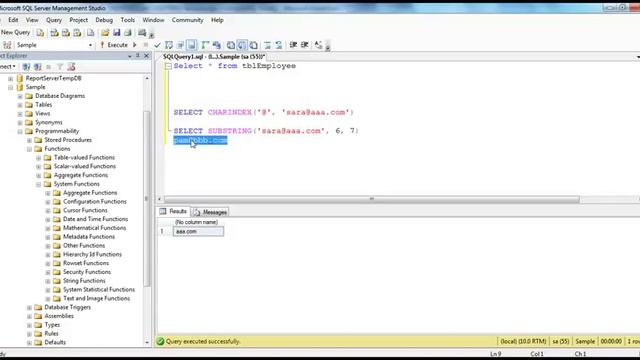Click the Analysis Services MDX Query icon
The height and width of the screenshot is (360, 640).
pyautogui.click(x=54, y=33)
